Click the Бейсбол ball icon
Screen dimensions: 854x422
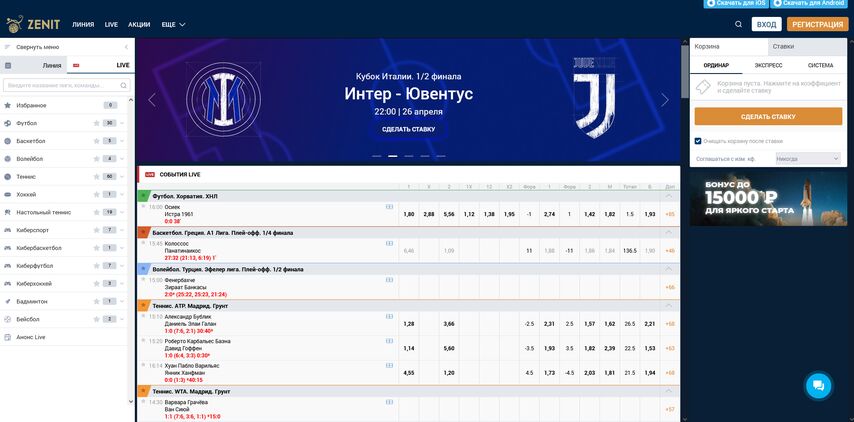coord(8,319)
